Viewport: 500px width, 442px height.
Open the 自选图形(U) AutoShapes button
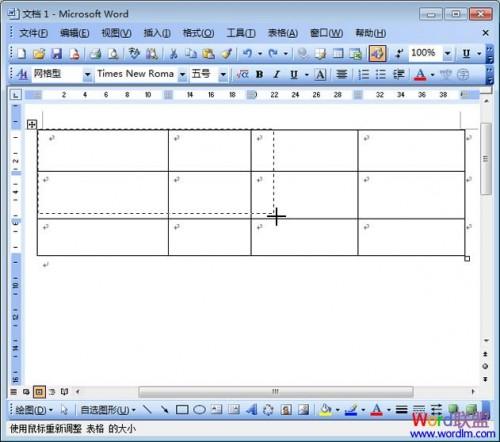108,410
